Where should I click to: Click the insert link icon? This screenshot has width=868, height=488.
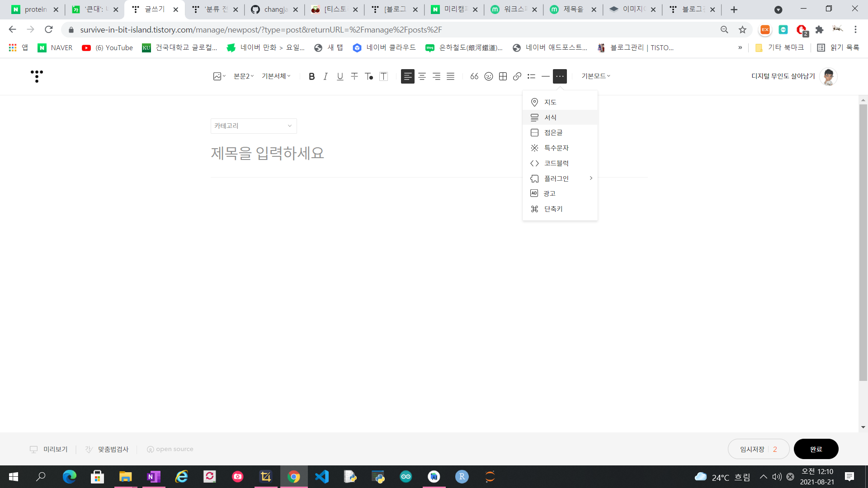click(x=517, y=76)
